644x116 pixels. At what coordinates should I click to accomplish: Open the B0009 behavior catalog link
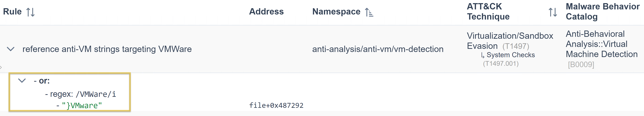(x=581, y=65)
